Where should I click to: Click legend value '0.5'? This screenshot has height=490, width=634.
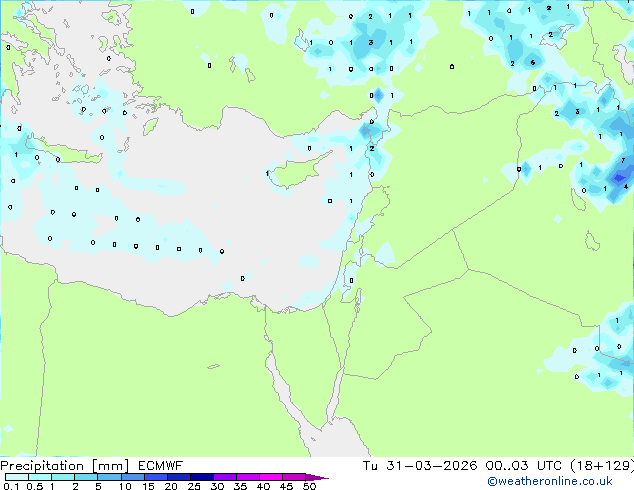(34, 486)
